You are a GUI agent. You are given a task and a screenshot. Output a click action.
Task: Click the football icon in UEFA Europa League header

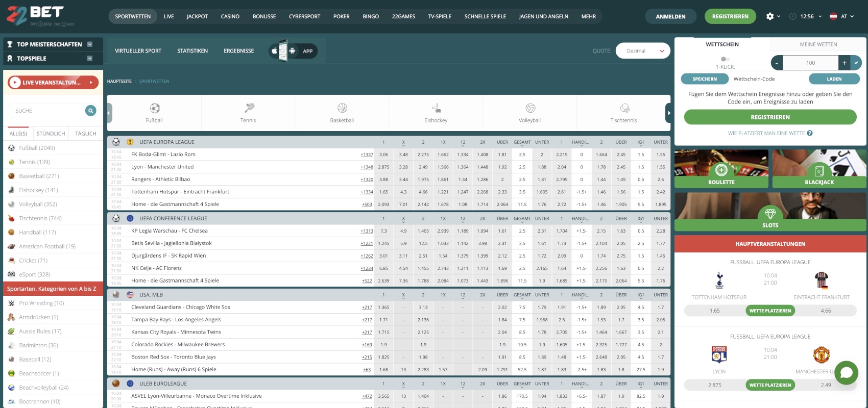[x=116, y=142]
